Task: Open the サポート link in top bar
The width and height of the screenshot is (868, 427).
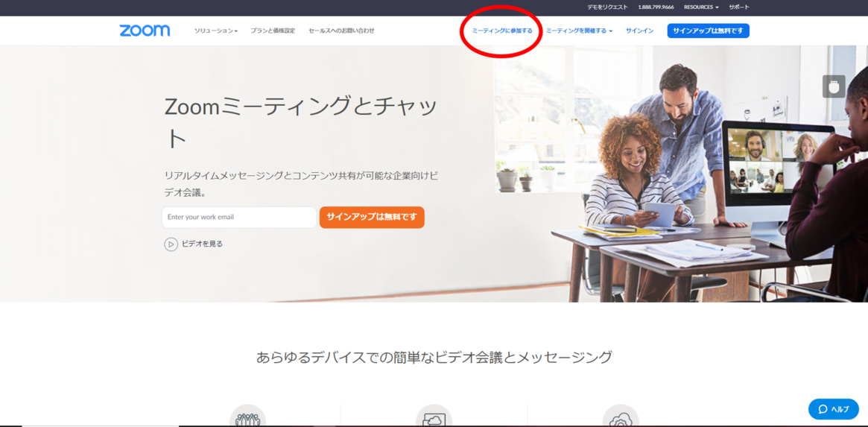Action: pos(739,7)
